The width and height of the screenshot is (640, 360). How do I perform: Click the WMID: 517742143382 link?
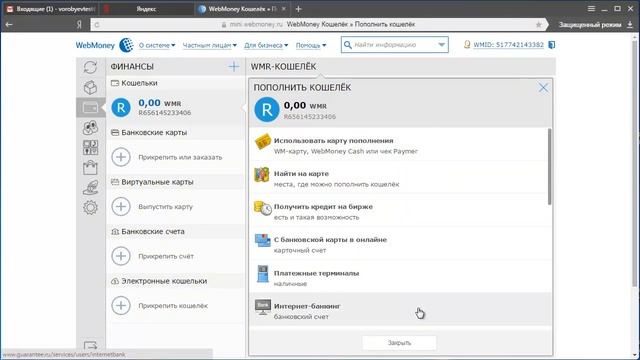coord(508,45)
